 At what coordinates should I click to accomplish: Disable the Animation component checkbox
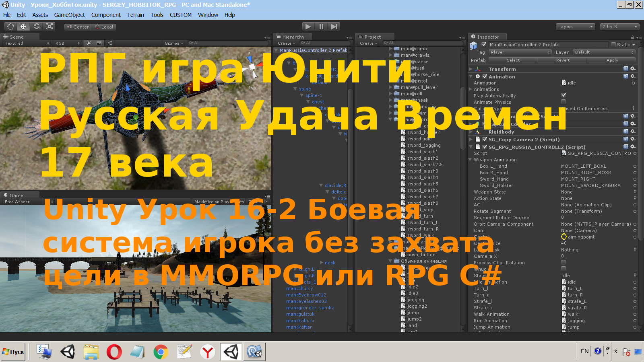click(x=485, y=76)
